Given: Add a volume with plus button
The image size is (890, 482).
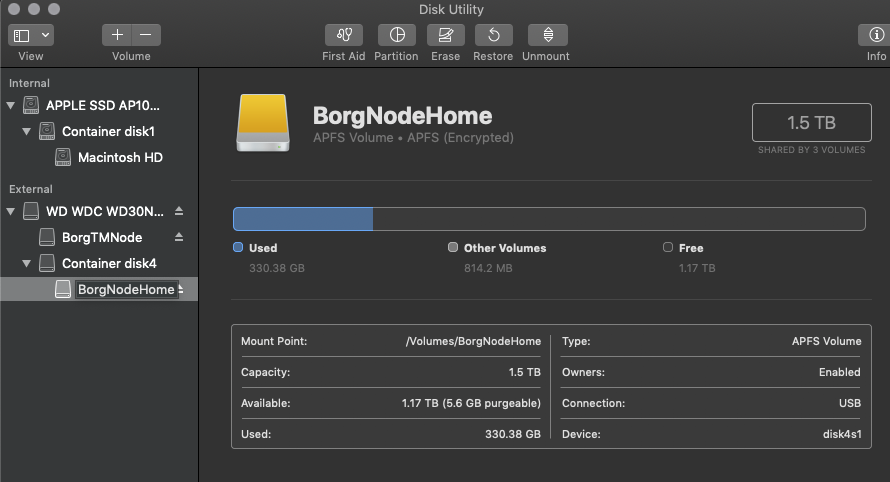Looking at the screenshot, I should (x=117, y=35).
